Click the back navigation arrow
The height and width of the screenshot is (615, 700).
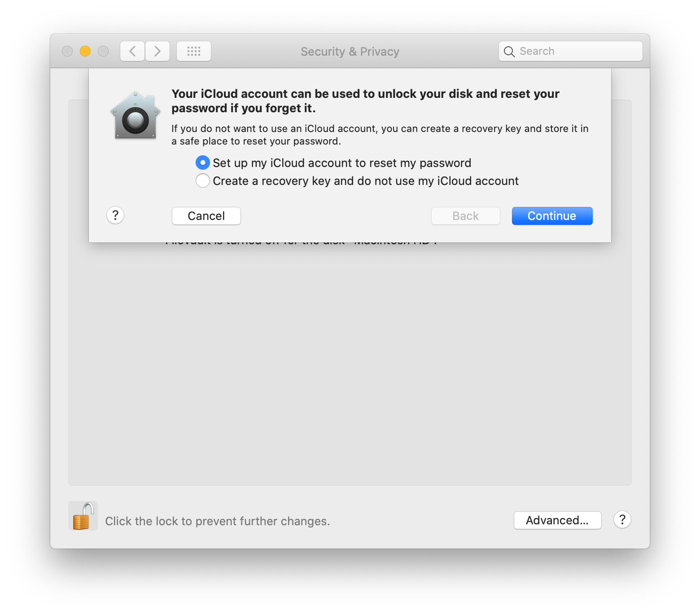click(132, 51)
